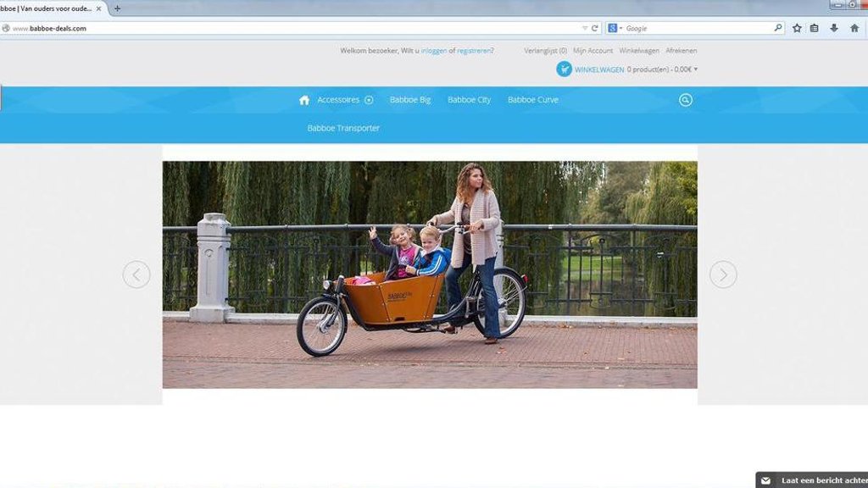
Task: Click the registreren link
Action: click(x=473, y=51)
